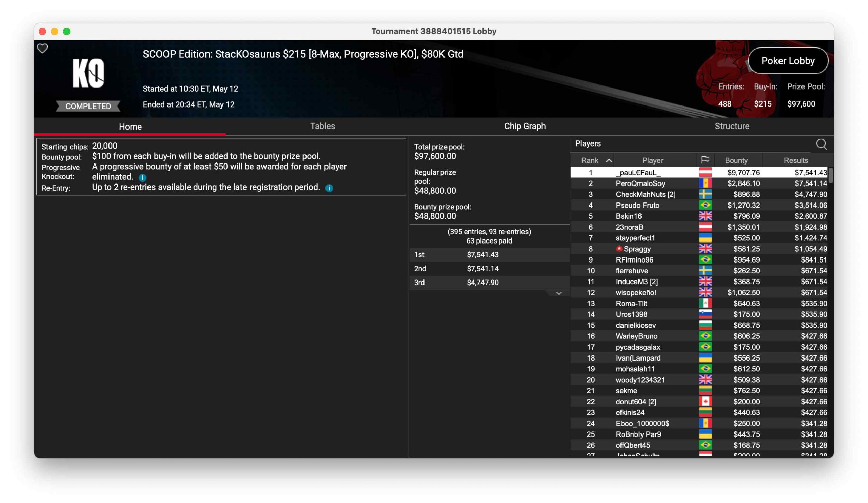The height and width of the screenshot is (503, 868).
Task: Click the KO tournament logo
Action: [88, 73]
